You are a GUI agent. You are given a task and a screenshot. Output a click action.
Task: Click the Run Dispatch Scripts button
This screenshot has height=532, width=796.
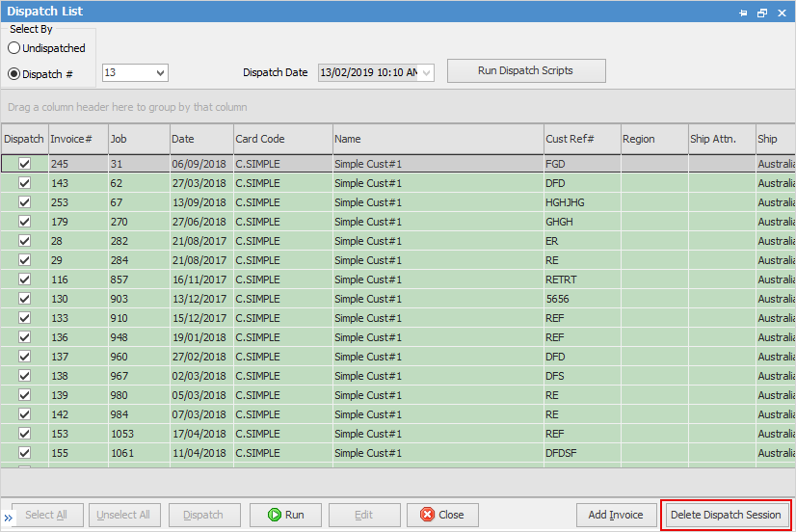click(x=526, y=70)
